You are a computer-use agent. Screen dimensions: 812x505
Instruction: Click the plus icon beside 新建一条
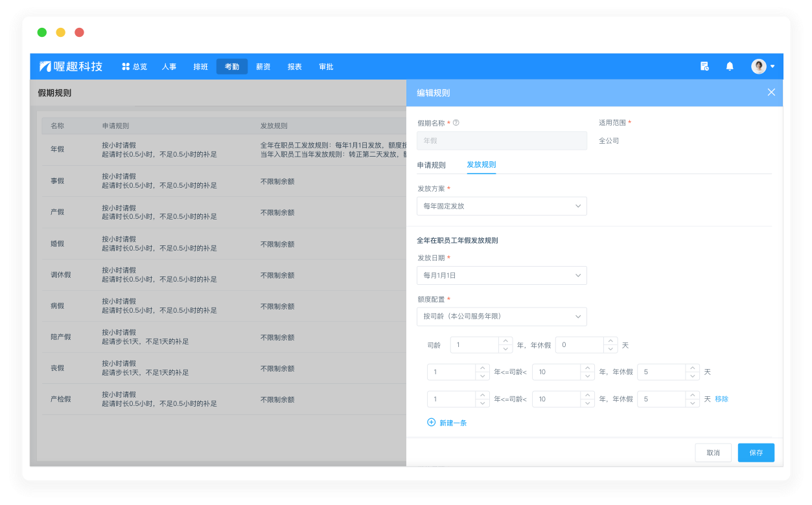click(432, 422)
